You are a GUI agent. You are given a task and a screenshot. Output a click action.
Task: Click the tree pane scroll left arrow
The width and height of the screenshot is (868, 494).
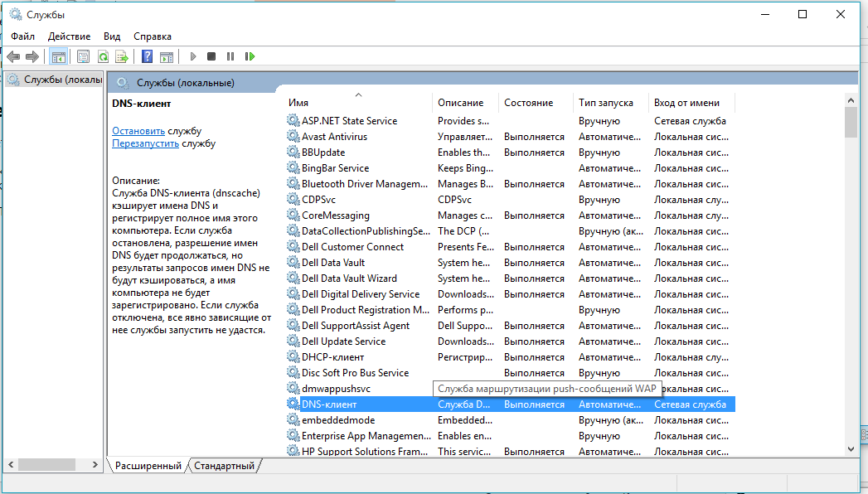point(11,465)
